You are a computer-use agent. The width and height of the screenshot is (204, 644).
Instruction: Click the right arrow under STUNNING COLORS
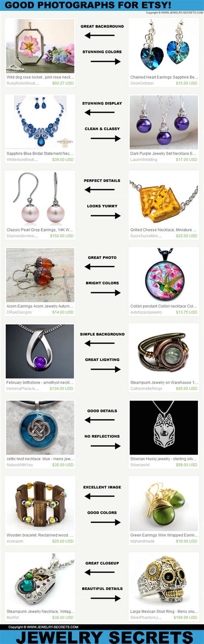coord(105,61)
